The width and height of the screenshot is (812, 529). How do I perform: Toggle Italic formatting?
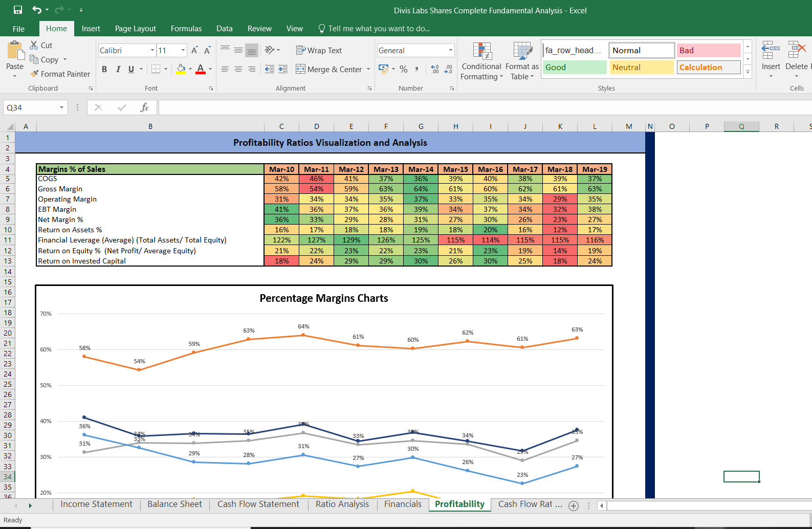point(118,69)
